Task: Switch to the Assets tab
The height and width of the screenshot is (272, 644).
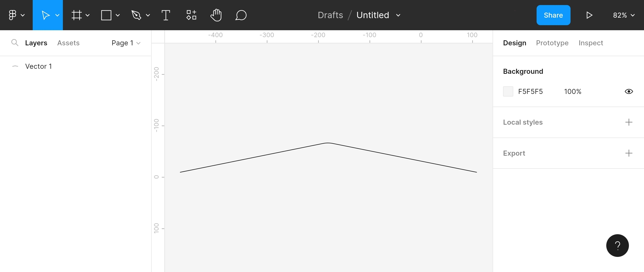Action: coord(68,43)
